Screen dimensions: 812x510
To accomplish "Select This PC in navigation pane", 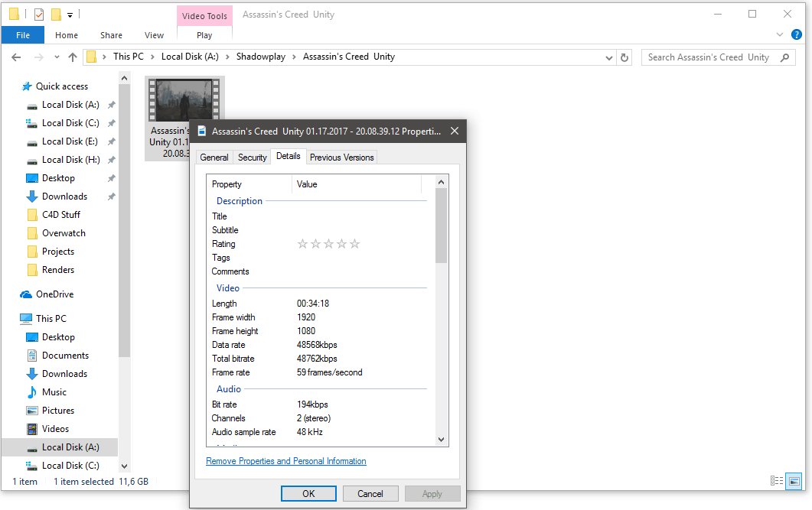I will (51, 319).
